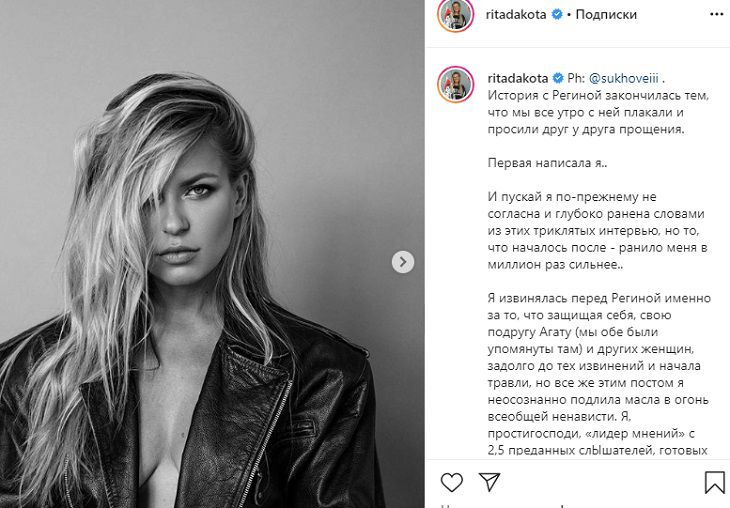This screenshot has width=730, height=508.
Task: Open photographer @sukhoveiii profile link
Action: [x=623, y=78]
